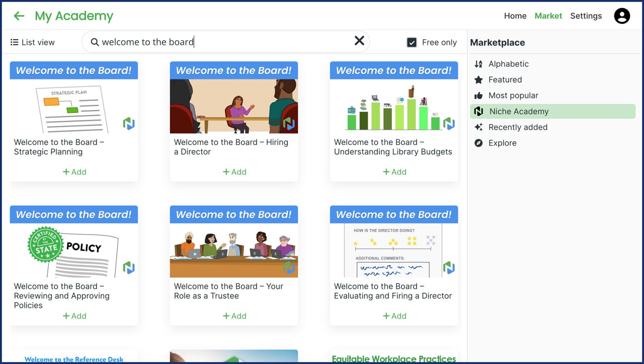Go to the Home menu item

click(515, 16)
